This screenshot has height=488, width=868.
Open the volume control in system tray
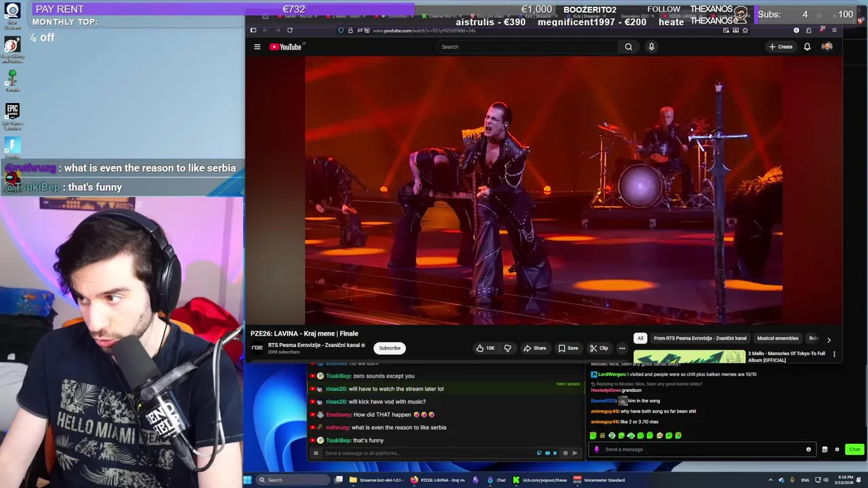click(x=825, y=480)
